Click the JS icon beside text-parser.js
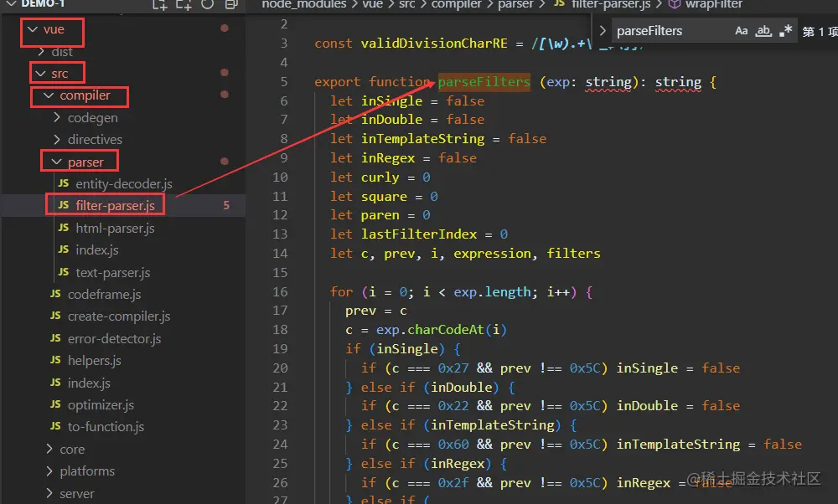Image resolution: width=838 pixels, height=504 pixels. (64, 272)
